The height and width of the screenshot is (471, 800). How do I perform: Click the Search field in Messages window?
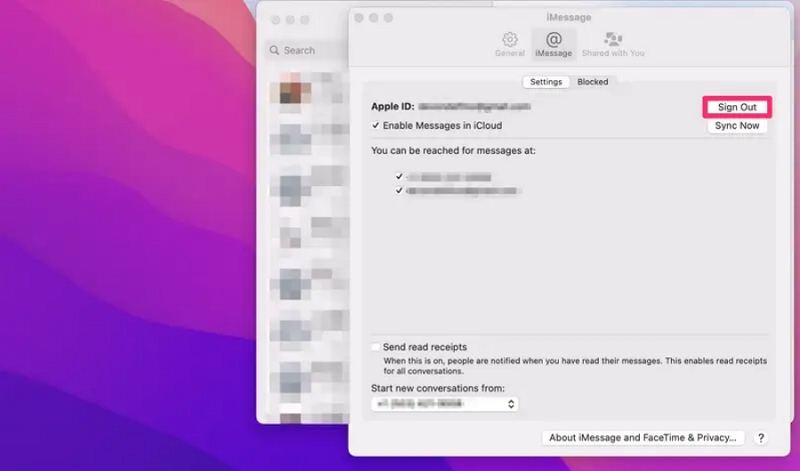tap(306, 50)
